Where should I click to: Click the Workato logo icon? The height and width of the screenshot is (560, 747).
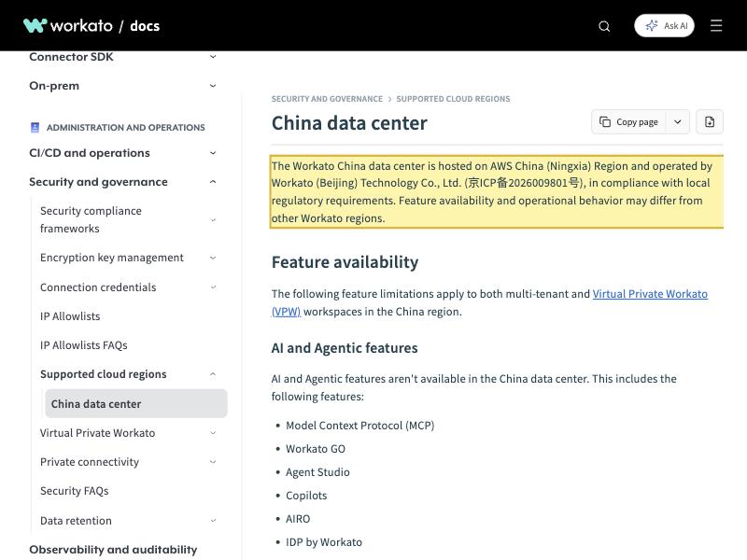(35, 25)
